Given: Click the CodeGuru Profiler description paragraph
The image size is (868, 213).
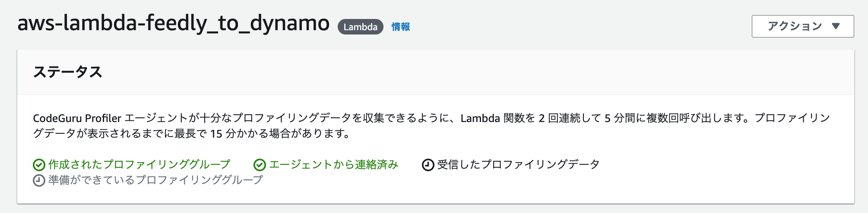Looking at the screenshot, I should [432, 125].
